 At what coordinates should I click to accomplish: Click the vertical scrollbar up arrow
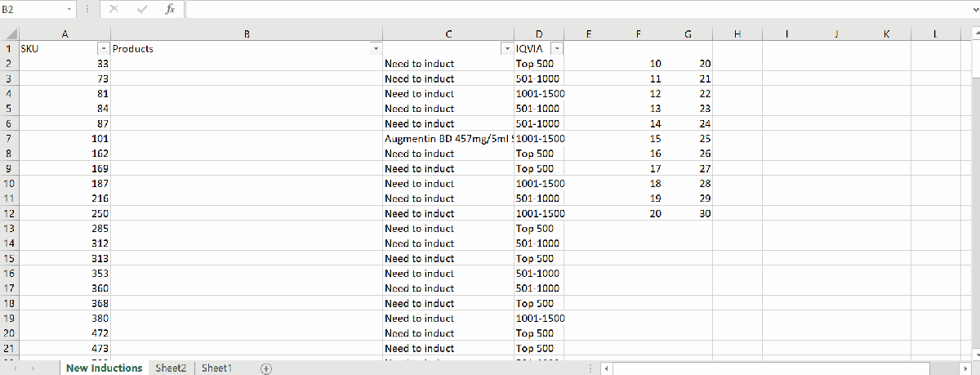(x=976, y=33)
